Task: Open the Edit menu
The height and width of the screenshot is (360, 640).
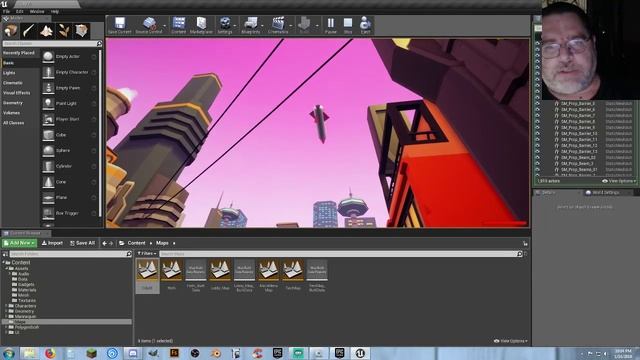Action: [20, 11]
